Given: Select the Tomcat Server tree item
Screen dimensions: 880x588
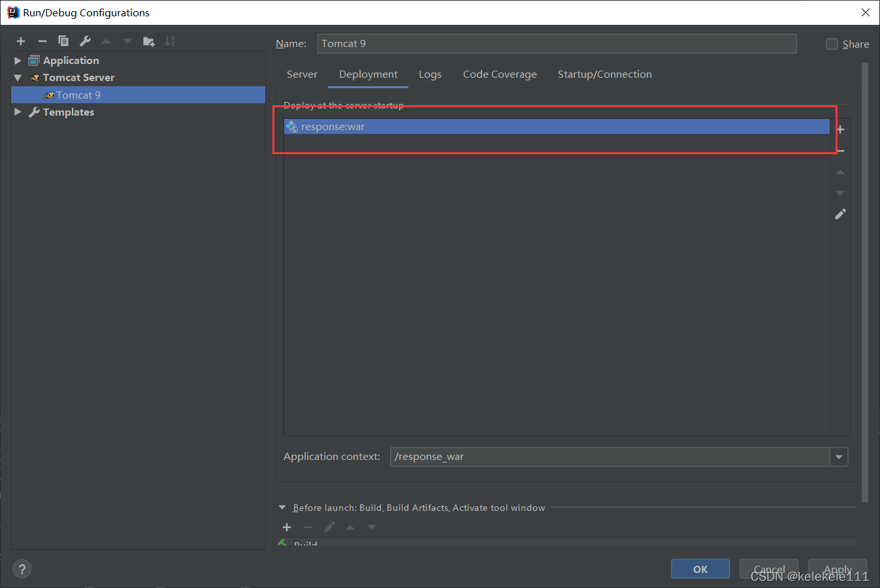Looking at the screenshot, I should [78, 77].
